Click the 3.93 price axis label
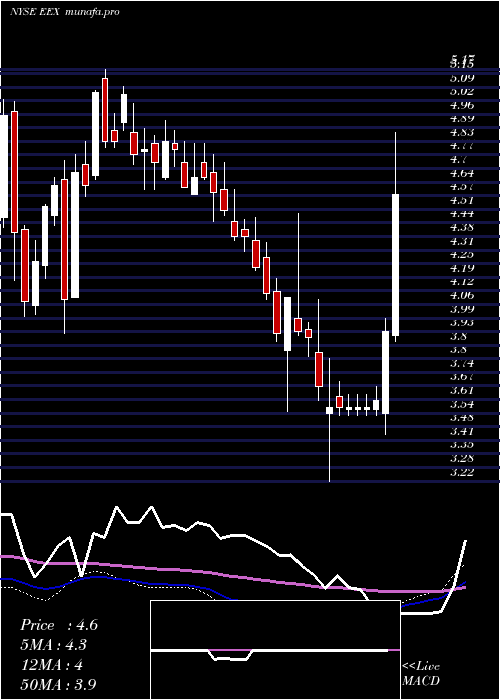 pos(462,323)
